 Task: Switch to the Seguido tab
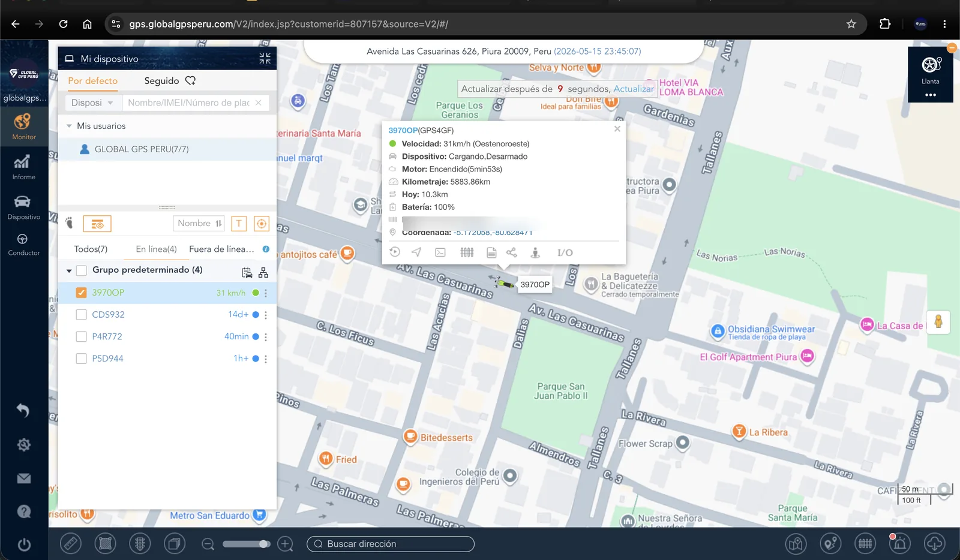tap(170, 80)
